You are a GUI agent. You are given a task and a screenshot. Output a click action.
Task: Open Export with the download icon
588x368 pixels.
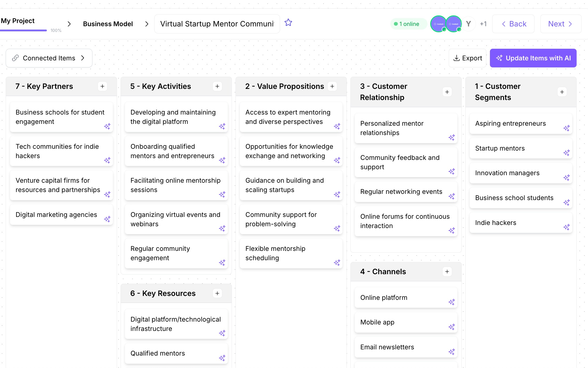467,58
